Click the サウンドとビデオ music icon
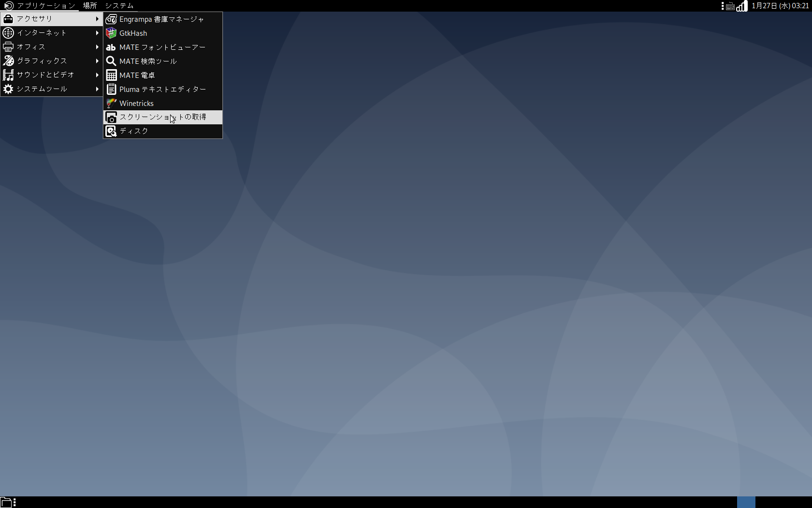Screen dimensions: 812x508 pos(8,75)
